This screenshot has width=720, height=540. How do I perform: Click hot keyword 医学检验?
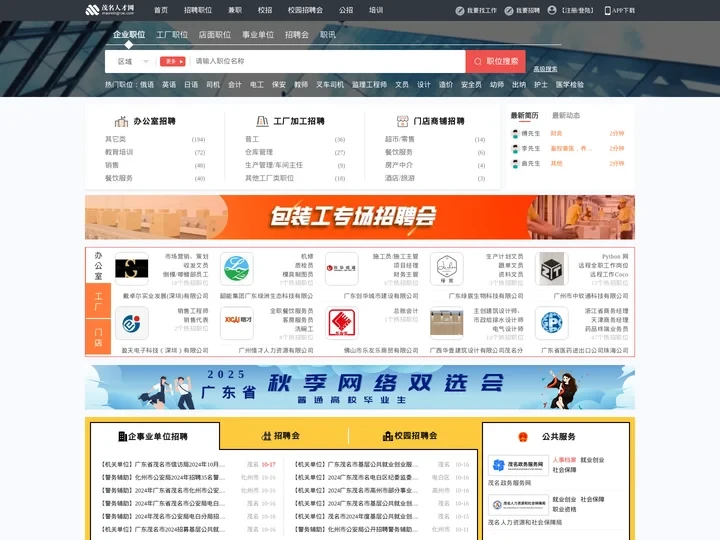click(x=569, y=84)
